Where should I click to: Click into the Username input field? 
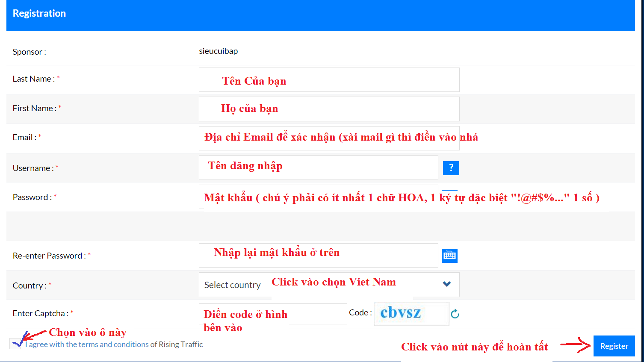tap(318, 168)
